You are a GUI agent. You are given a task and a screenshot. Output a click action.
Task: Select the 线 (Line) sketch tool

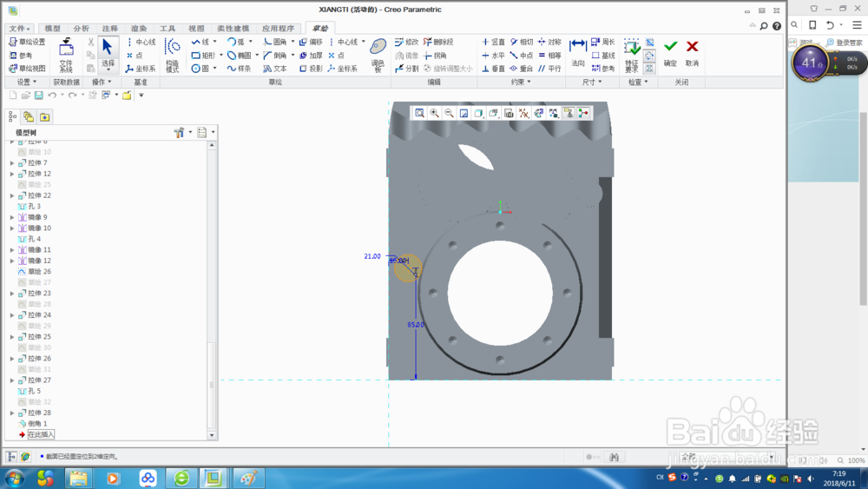[x=201, y=42]
